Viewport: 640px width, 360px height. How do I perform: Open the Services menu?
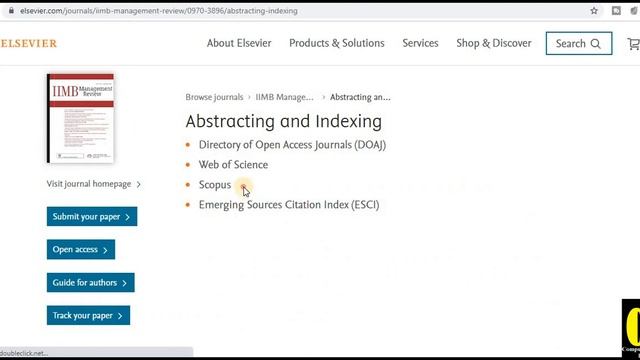click(x=420, y=43)
